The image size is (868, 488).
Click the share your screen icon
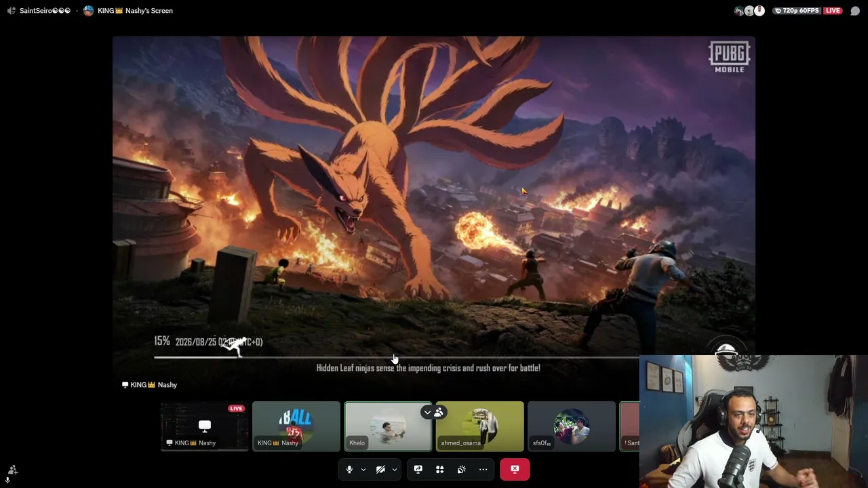(x=418, y=469)
